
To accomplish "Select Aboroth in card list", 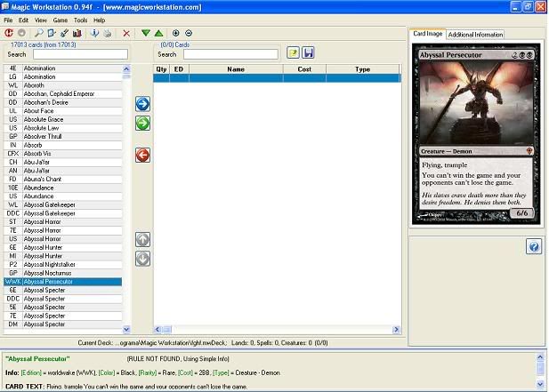I will (x=63, y=85).
